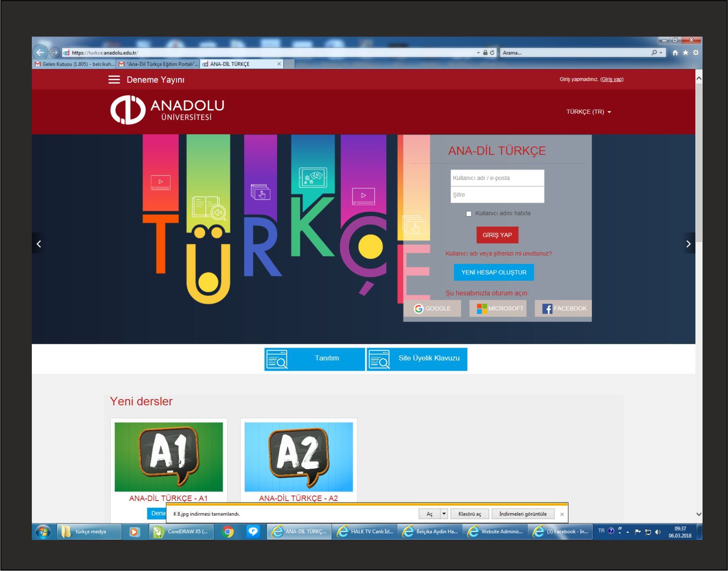Click the browser back arrow button
The height and width of the screenshot is (571, 728).
pos(40,52)
